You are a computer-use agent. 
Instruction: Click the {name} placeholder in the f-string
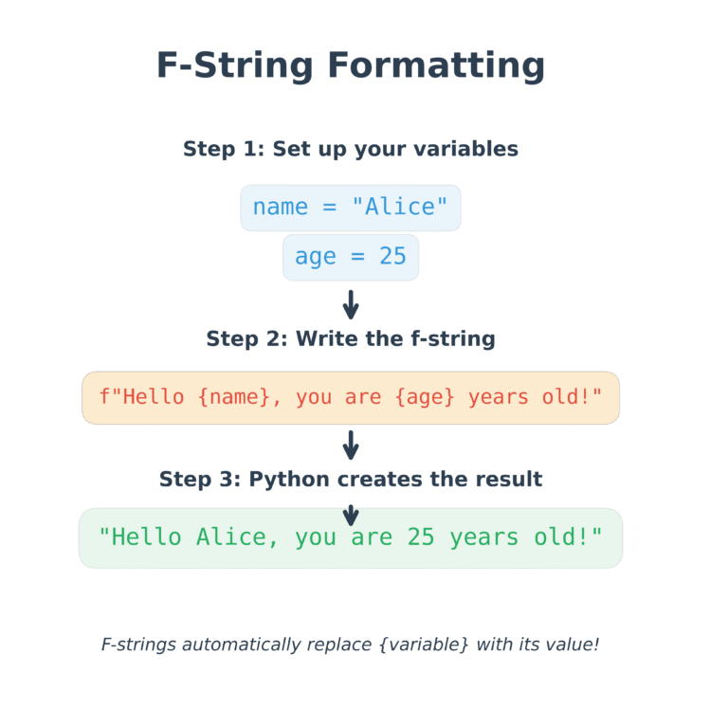[234, 397]
